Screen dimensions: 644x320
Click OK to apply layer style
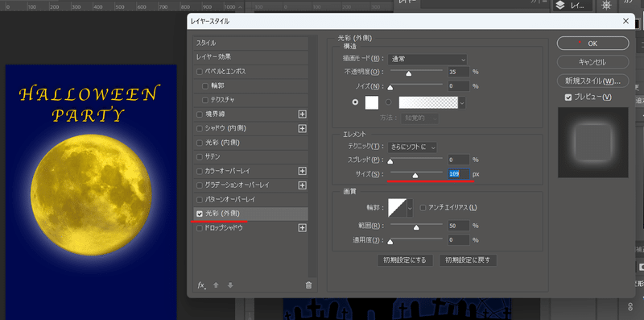click(x=592, y=44)
